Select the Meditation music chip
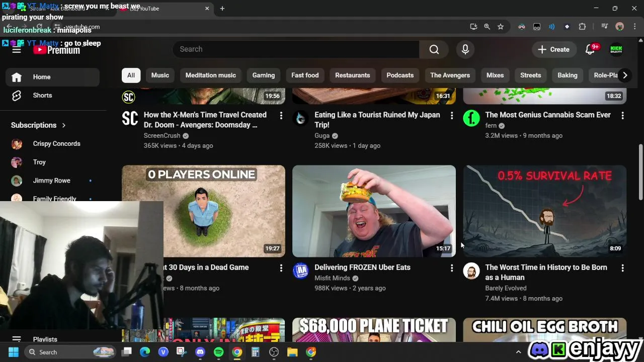 [210, 75]
